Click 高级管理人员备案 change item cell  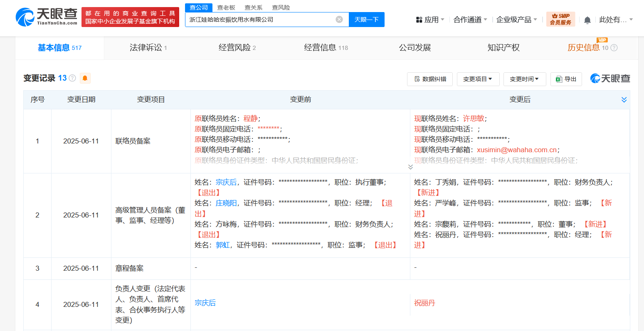tap(151, 215)
